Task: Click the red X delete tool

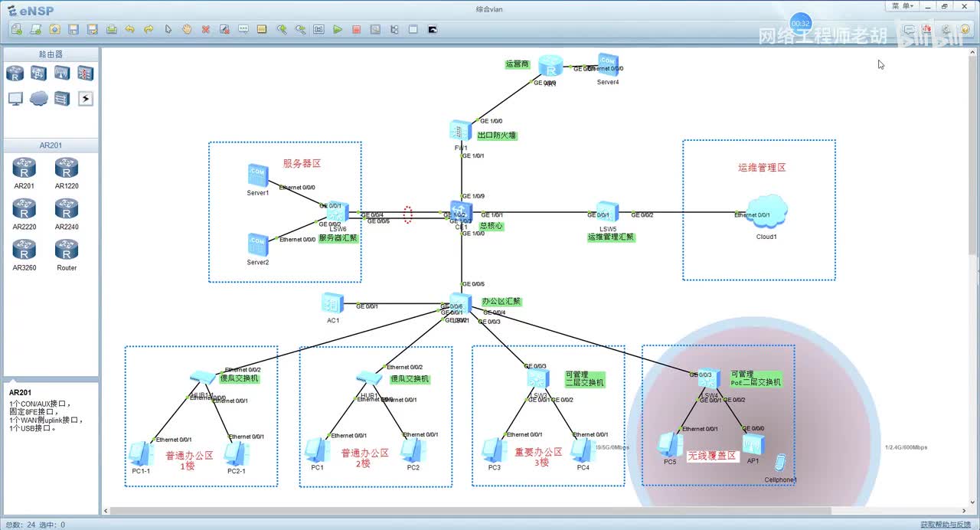Action: point(206,29)
